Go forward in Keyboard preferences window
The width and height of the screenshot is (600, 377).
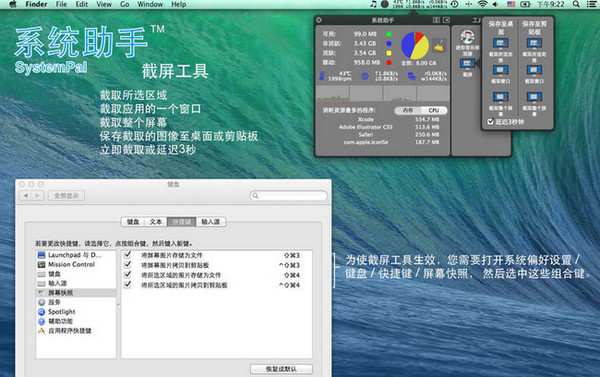(38, 196)
